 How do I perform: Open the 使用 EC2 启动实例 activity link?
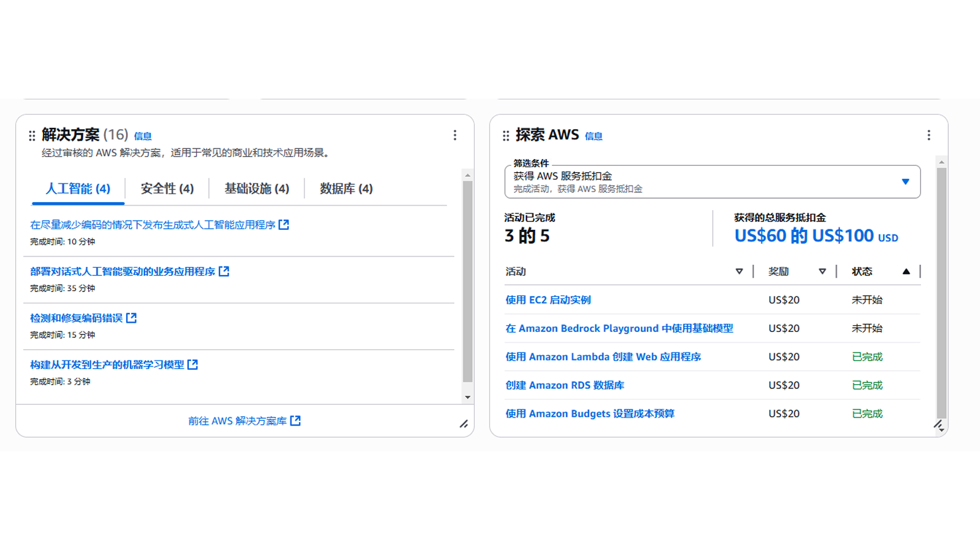point(548,300)
